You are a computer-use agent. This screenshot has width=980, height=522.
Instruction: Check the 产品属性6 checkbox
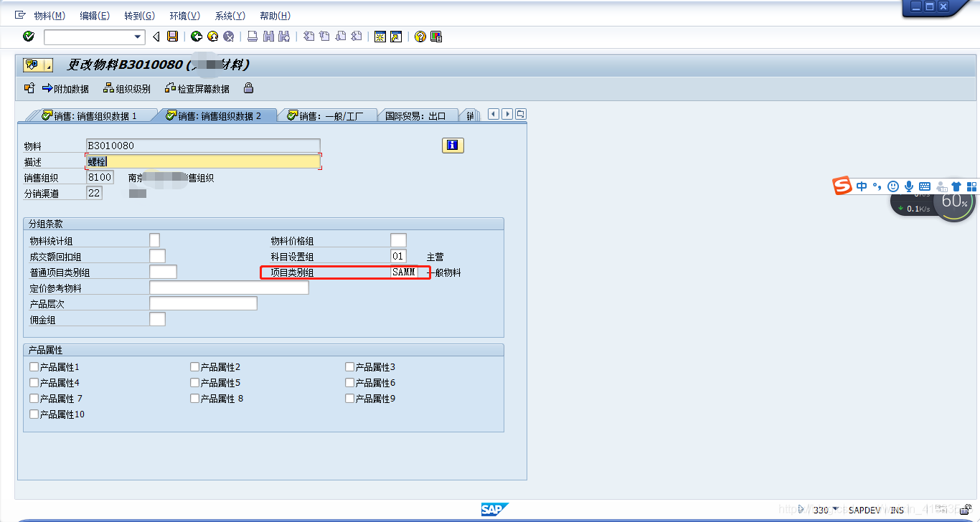click(350, 382)
